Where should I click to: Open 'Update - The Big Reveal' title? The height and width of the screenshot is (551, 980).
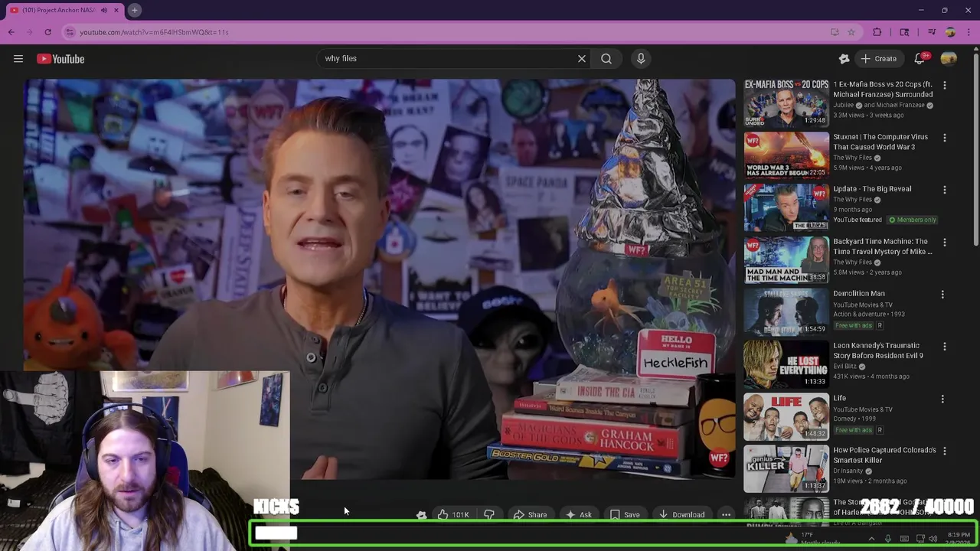point(872,189)
